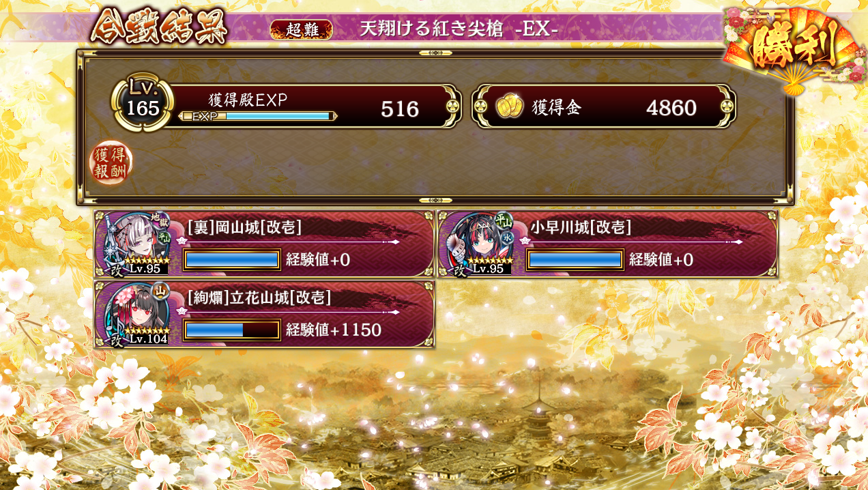Click the 小早川城[改壱] name label

[580, 227]
